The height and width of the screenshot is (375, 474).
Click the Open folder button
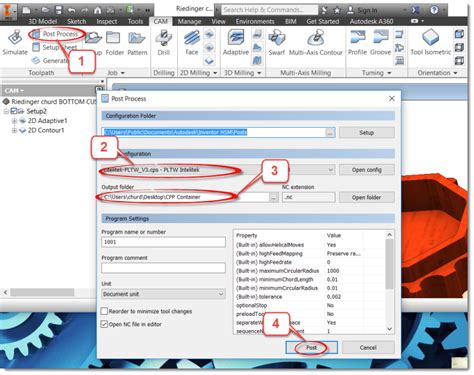pos(366,197)
